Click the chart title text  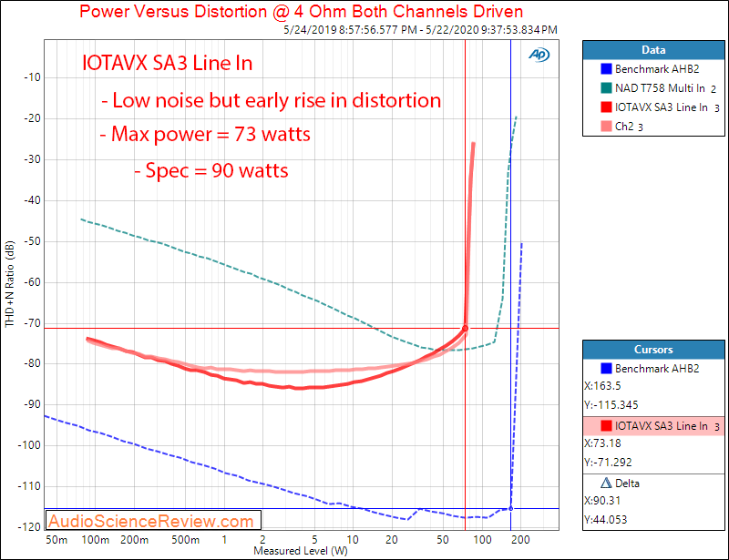pos(301,11)
